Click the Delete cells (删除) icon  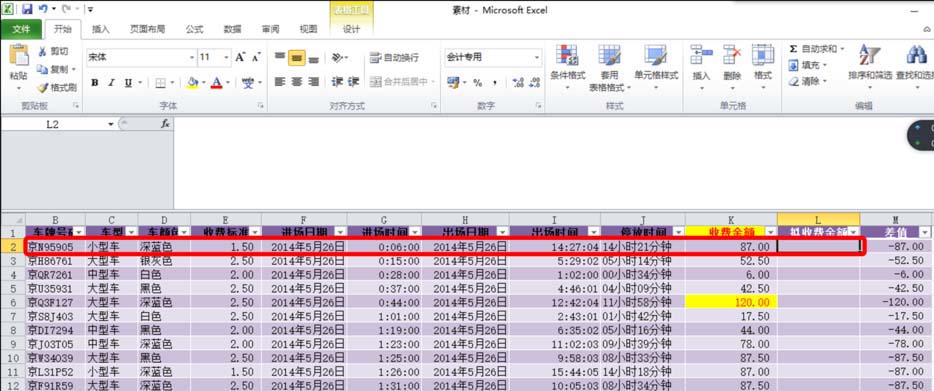[x=732, y=55]
